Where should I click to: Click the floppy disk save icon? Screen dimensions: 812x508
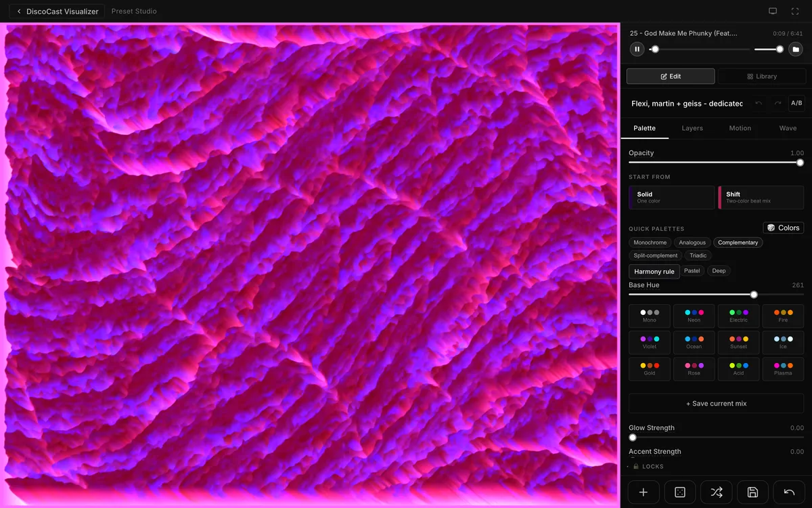(x=752, y=492)
